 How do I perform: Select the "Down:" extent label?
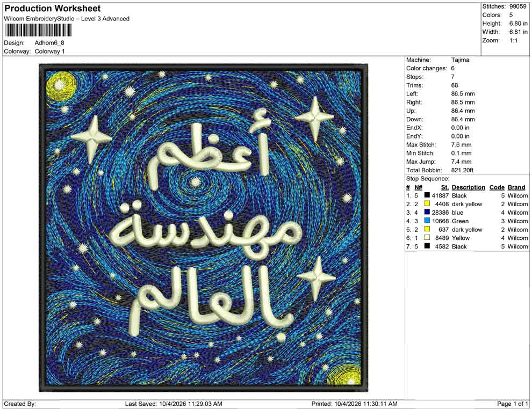click(414, 119)
